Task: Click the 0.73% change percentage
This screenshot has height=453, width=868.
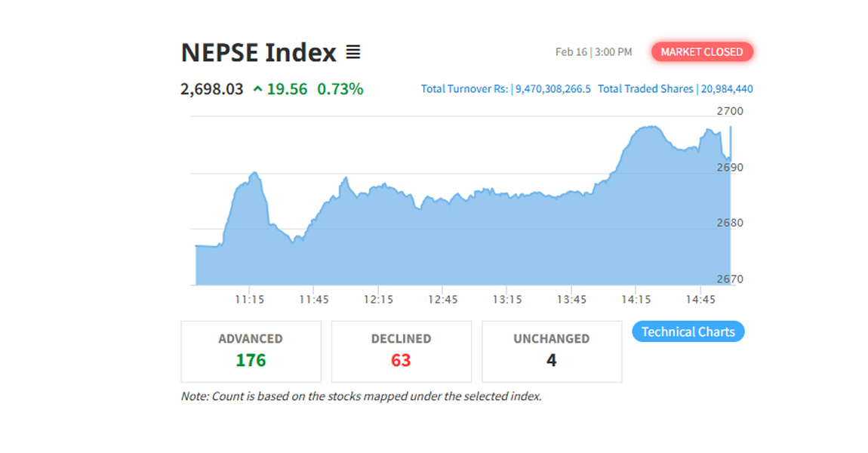Action: [340, 89]
